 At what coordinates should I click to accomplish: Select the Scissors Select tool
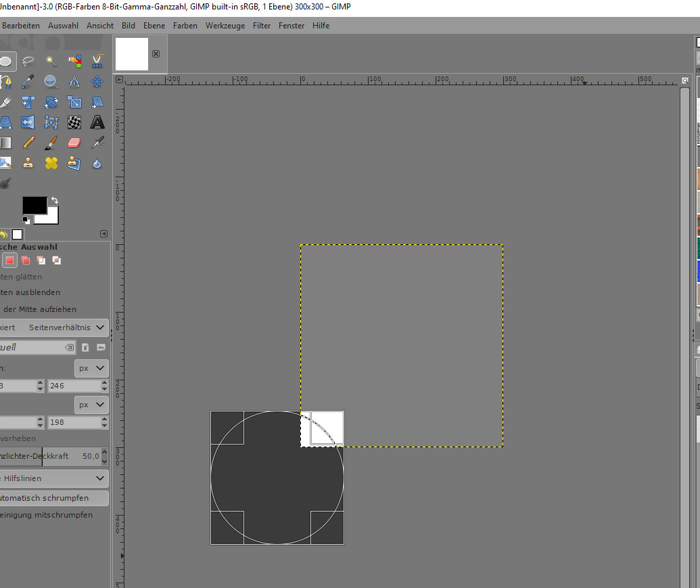click(97, 61)
